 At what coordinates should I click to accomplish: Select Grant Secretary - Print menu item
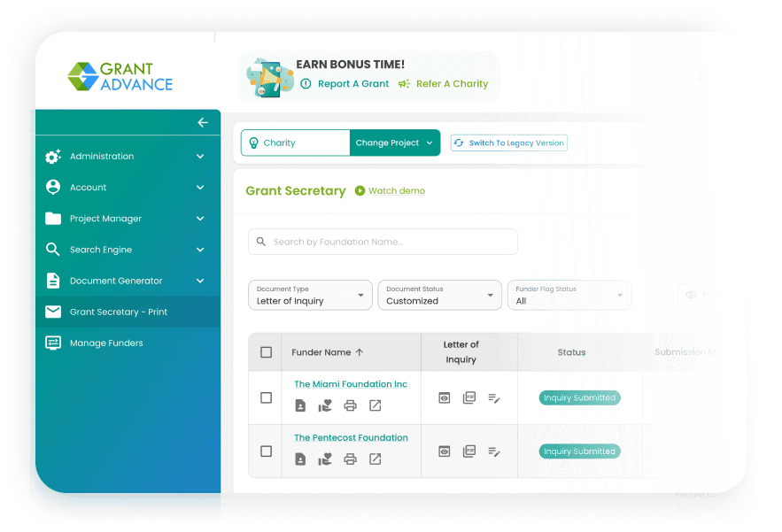tap(128, 312)
